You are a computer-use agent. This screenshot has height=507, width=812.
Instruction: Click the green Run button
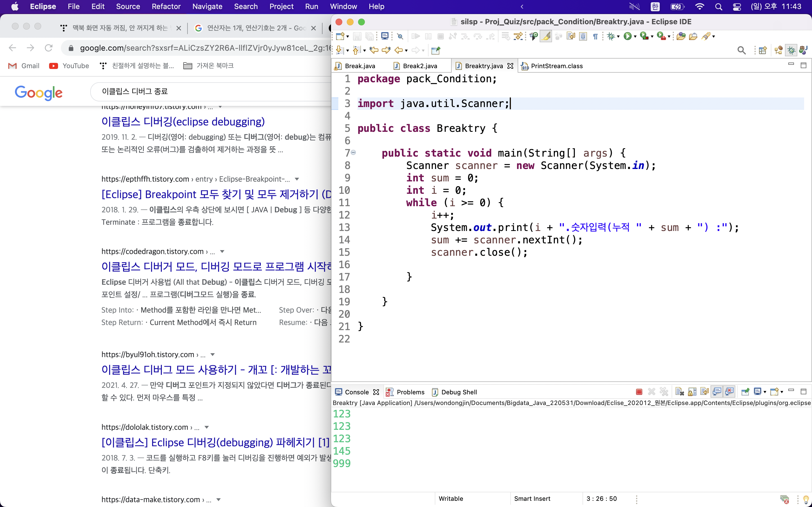(627, 36)
